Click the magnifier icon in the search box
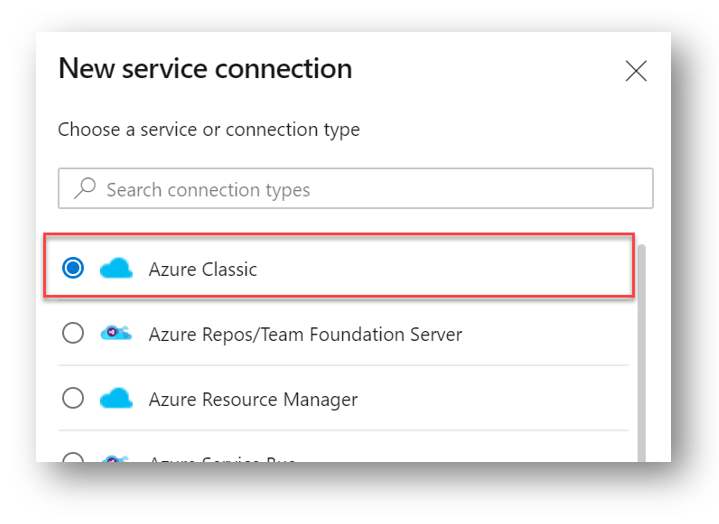 tap(85, 188)
